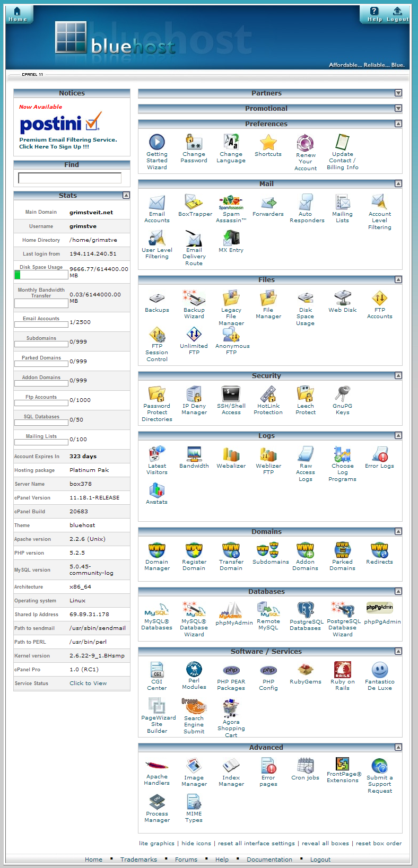418x868 pixels.
Task: Launch BoxTrapper in Mail section
Action: 195,206
